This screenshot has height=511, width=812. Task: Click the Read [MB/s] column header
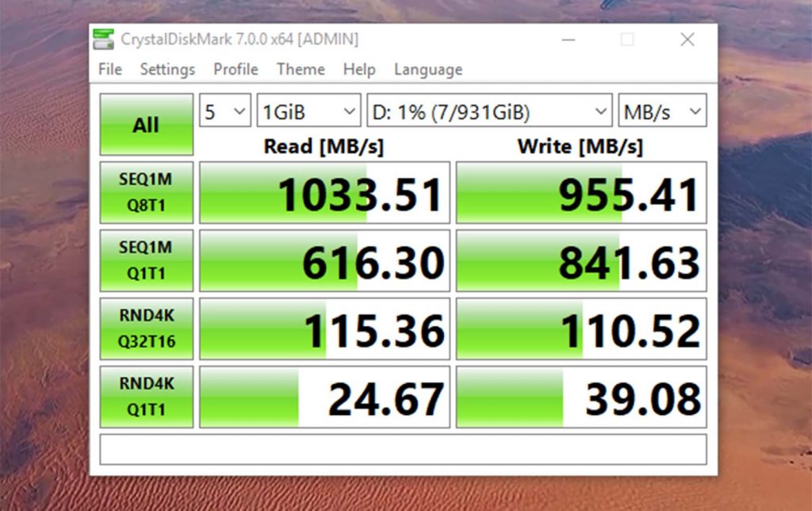pos(324,146)
